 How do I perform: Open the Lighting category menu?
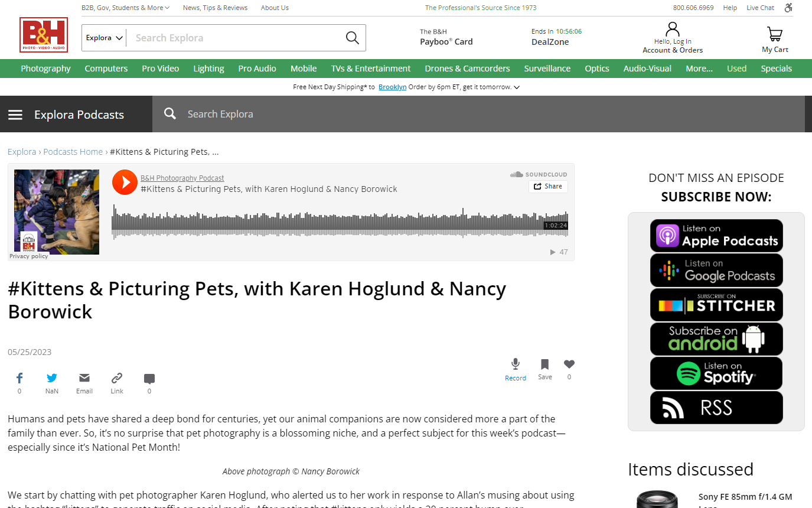[208, 69]
